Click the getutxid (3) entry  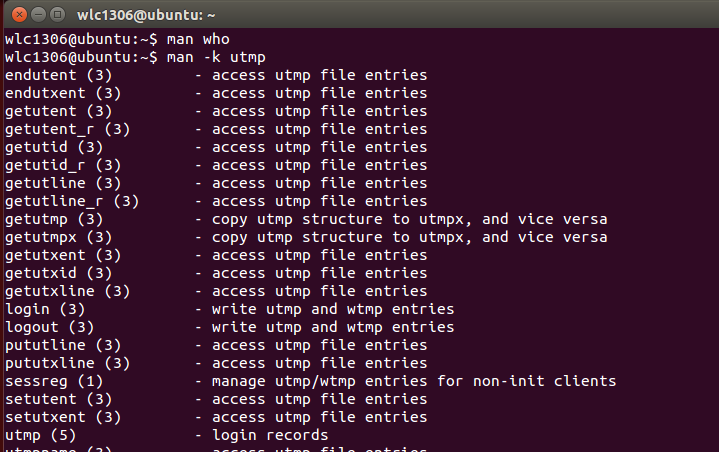58,273
